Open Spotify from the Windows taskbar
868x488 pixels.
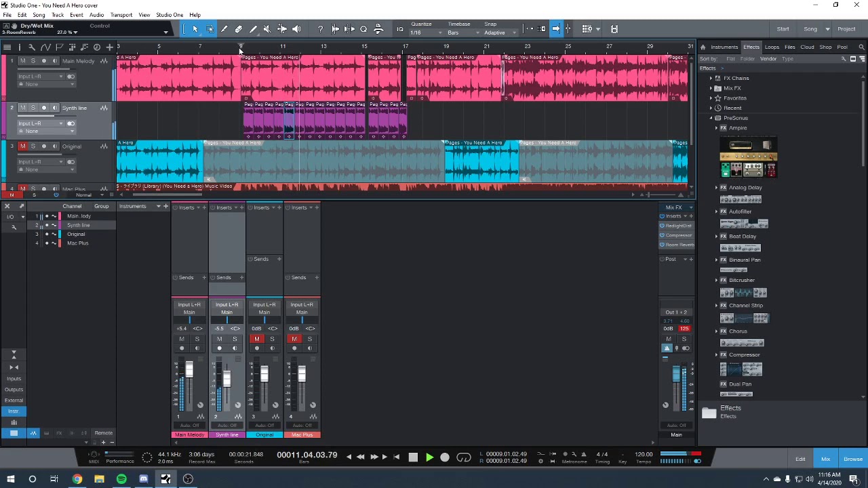(121, 479)
